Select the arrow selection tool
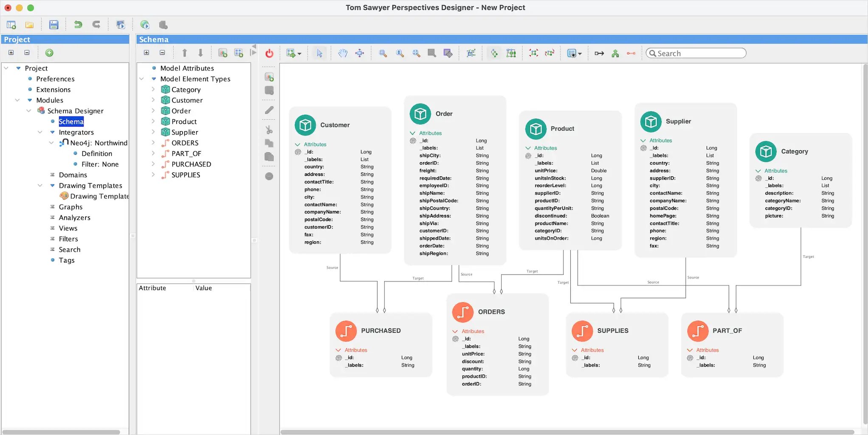This screenshot has height=435, width=868. click(319, 53)
